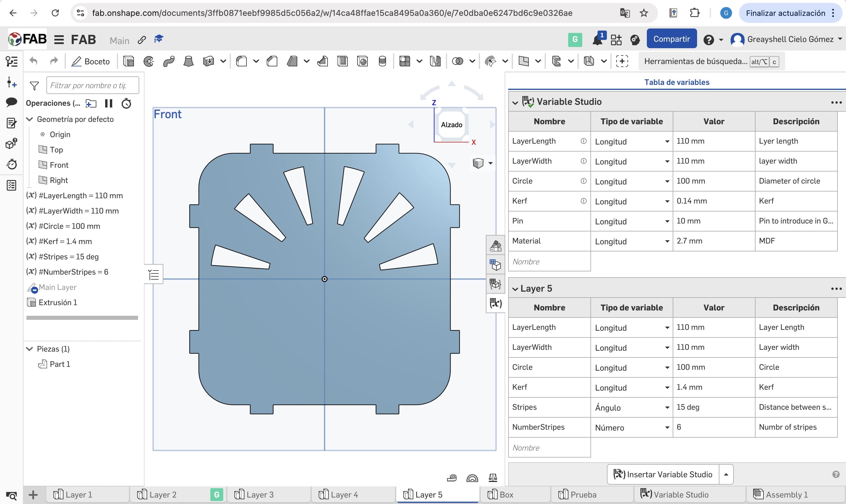The height and width of the screenshot is (504, 846).
Task: Click the Front view cube face Alzado
Action: (x=451, y=125)
